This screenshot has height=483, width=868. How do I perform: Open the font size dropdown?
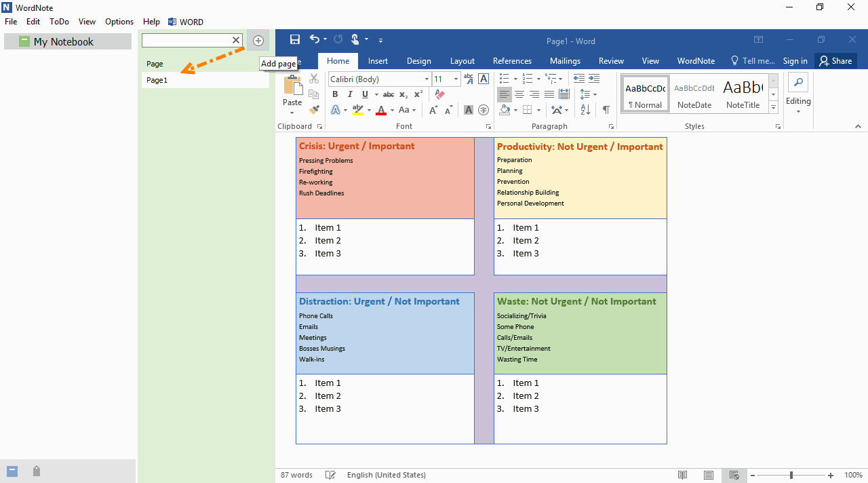[x=456, y=79]
